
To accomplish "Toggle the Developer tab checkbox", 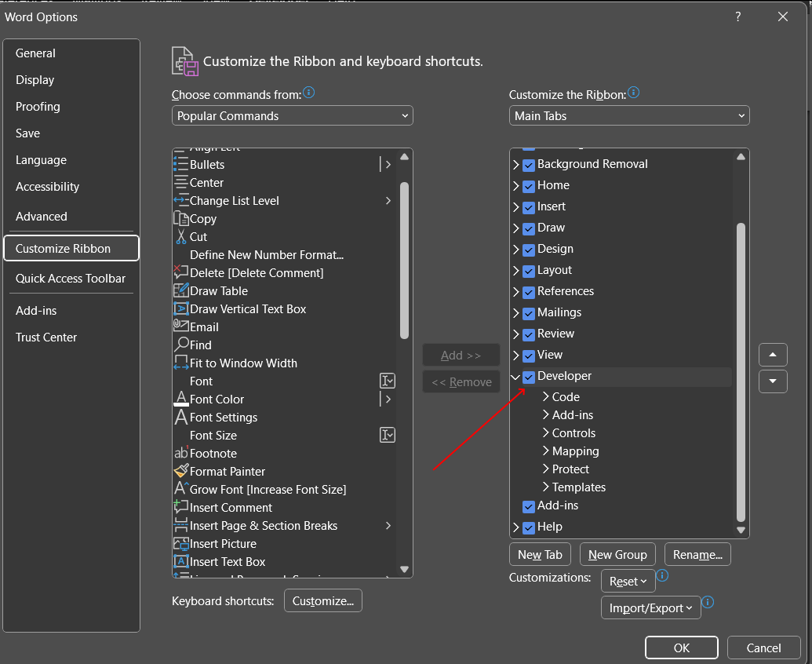I will click(528, 377).
